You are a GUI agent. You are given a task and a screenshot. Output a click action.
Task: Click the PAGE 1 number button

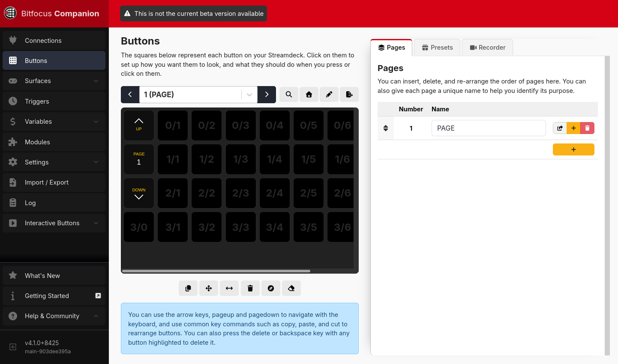pyautogui.click(x=139, y=159)
